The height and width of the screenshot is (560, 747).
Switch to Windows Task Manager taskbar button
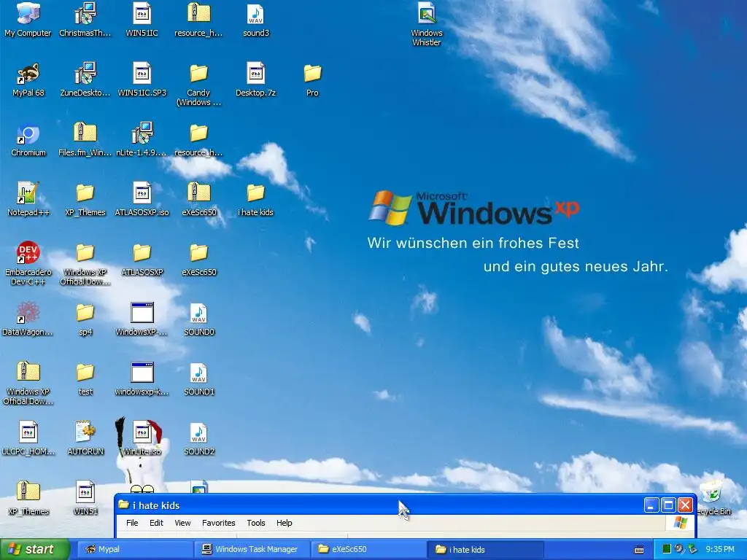252,550
